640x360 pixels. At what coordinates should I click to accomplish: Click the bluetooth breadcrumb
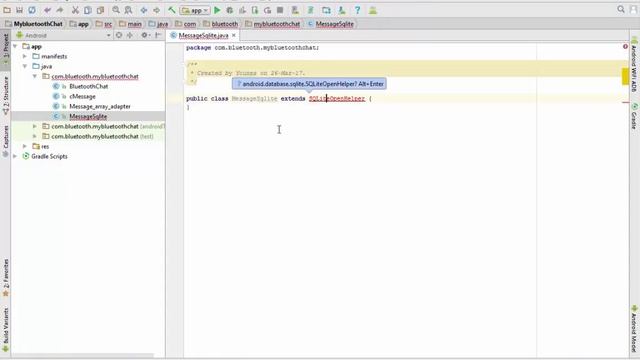220,24
